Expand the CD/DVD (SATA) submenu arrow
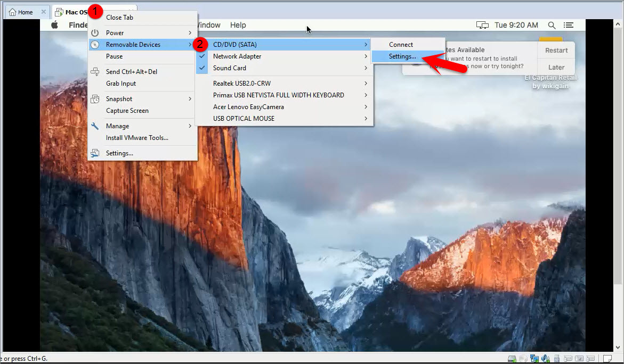The image size is (624, 364). [366, 45]
